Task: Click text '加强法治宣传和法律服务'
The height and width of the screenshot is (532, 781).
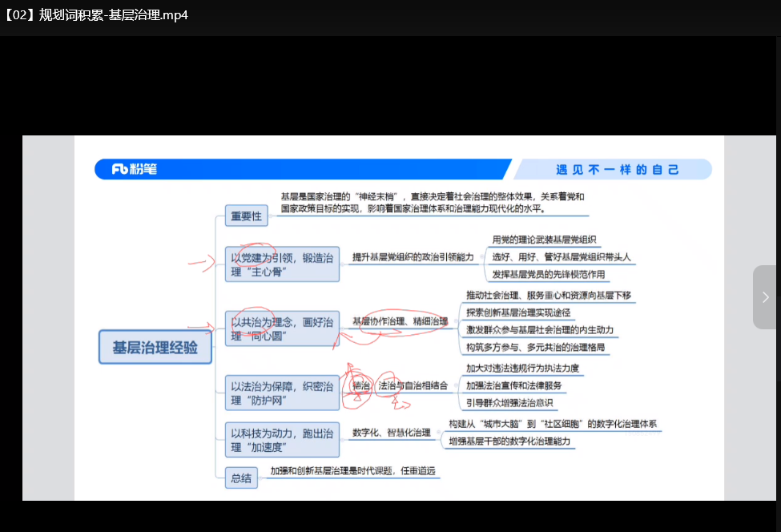Action: click(513, 385)
